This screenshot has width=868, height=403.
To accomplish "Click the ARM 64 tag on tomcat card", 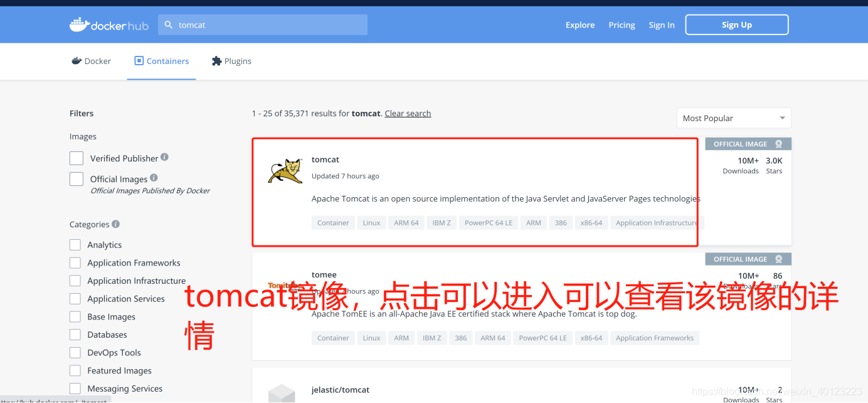I will click(406, 223).
